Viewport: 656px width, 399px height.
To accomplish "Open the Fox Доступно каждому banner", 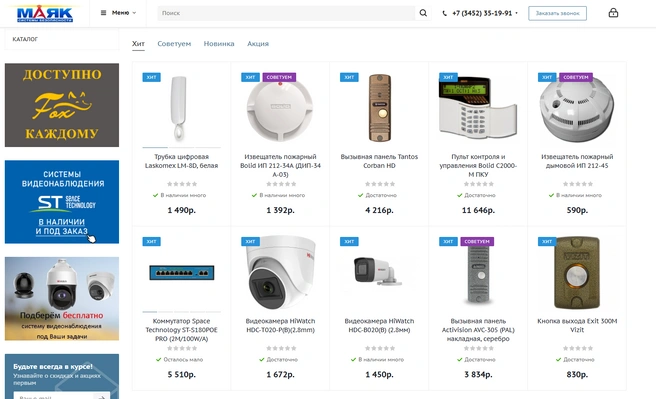I will 62,105.
